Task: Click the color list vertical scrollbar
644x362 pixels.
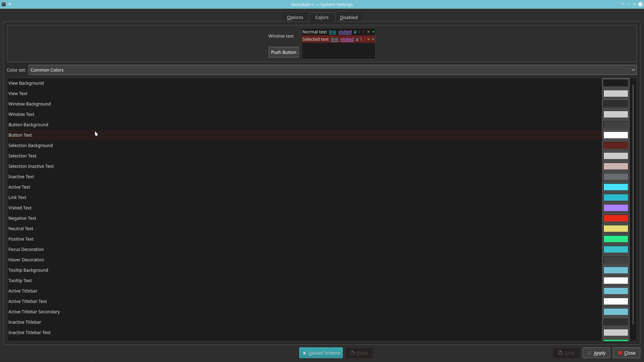Action: (633, 204)
